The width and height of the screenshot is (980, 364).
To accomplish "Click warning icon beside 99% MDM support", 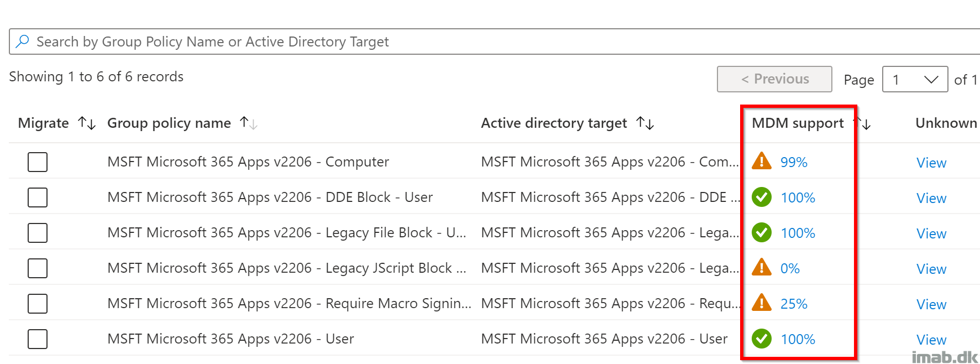I will tap(762, 161).
